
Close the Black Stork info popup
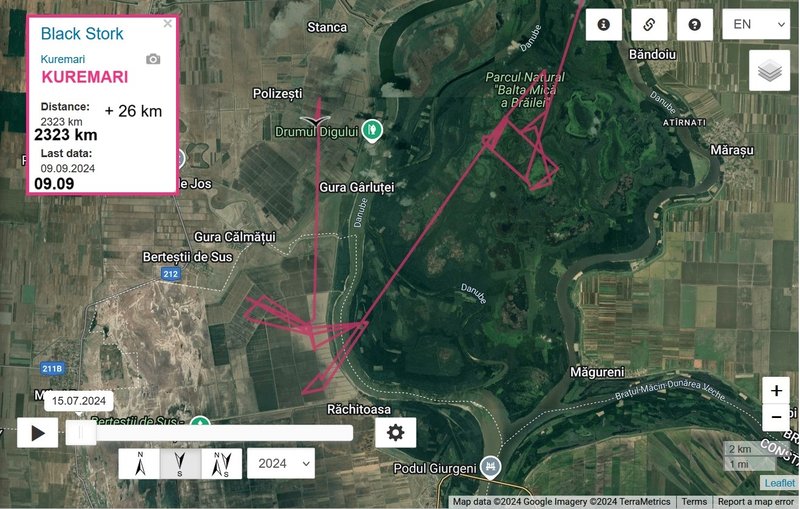(167, 23)
